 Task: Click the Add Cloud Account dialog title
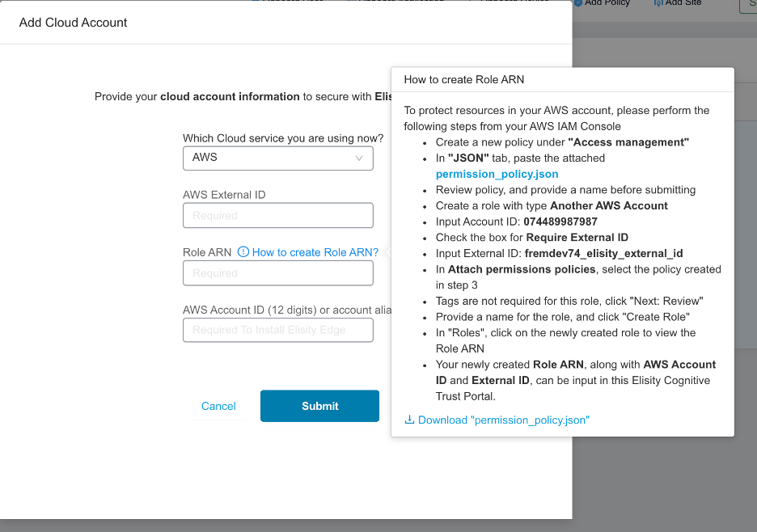(x=73, y=23)
